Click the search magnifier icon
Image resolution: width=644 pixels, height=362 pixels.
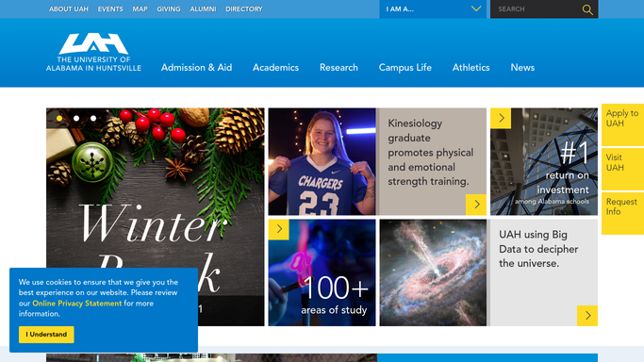(x=587, y=9)
